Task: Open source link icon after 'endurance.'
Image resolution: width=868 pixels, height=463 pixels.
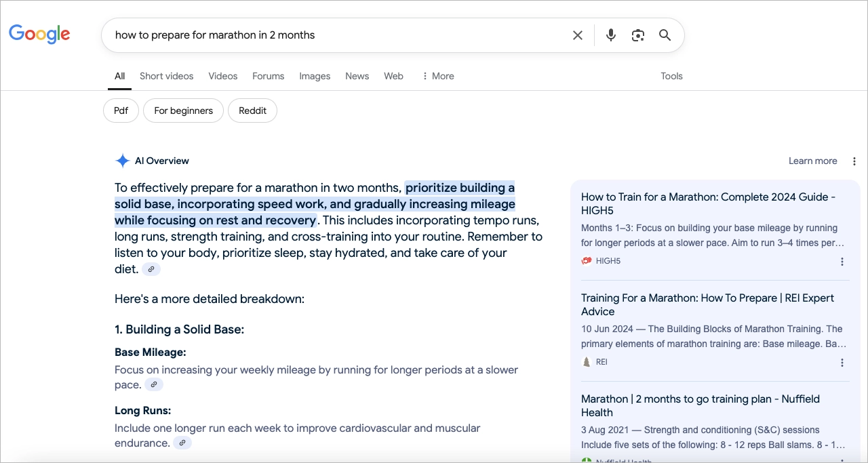Action: tap(182, 443)
